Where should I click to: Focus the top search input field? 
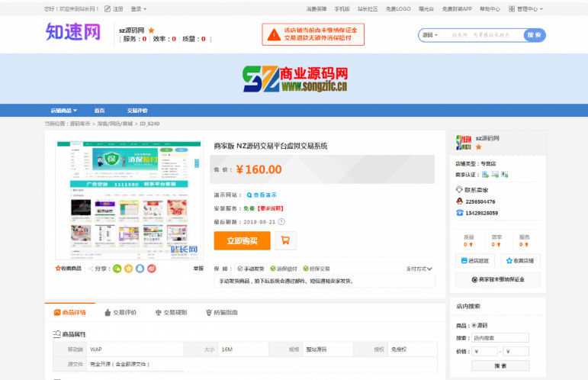pyautogui.click(x=481, y=35)
